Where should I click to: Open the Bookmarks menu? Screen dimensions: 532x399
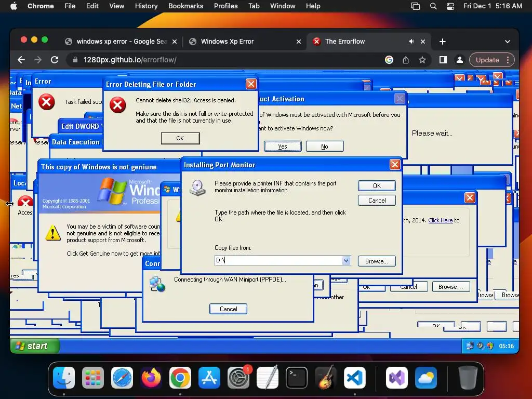[x=185, y=6]
